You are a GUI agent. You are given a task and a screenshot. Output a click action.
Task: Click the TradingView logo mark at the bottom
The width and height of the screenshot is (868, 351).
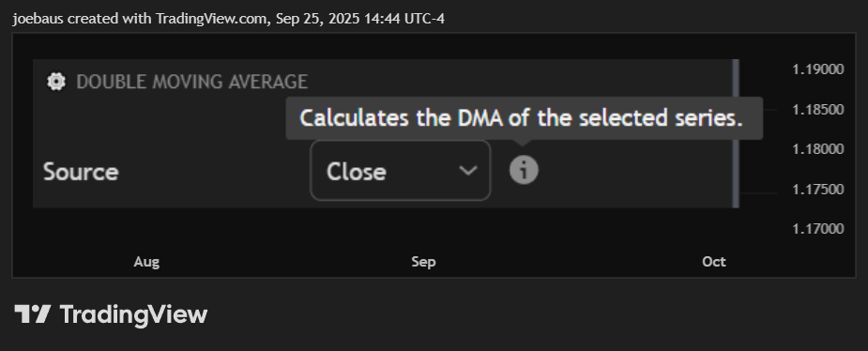[33, 313]
